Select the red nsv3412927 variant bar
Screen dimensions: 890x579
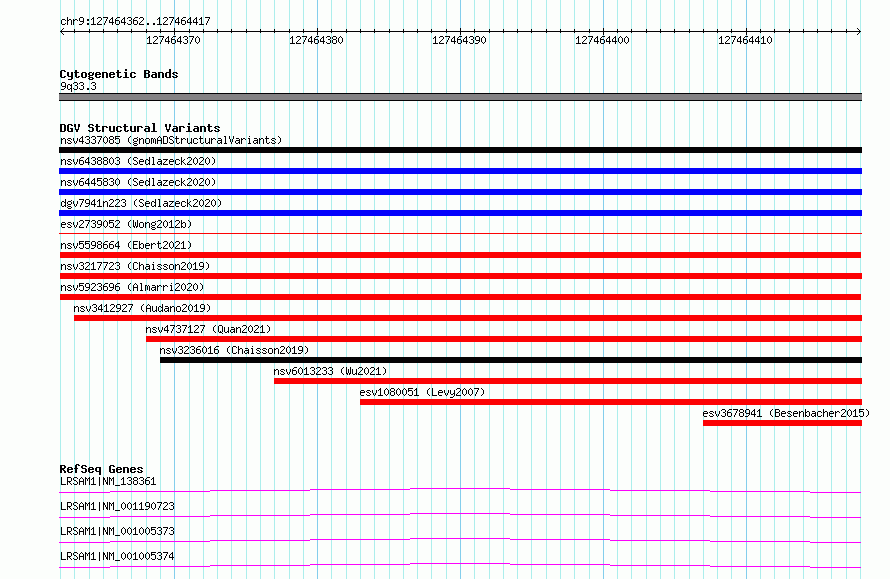click(x=468, y=318)
